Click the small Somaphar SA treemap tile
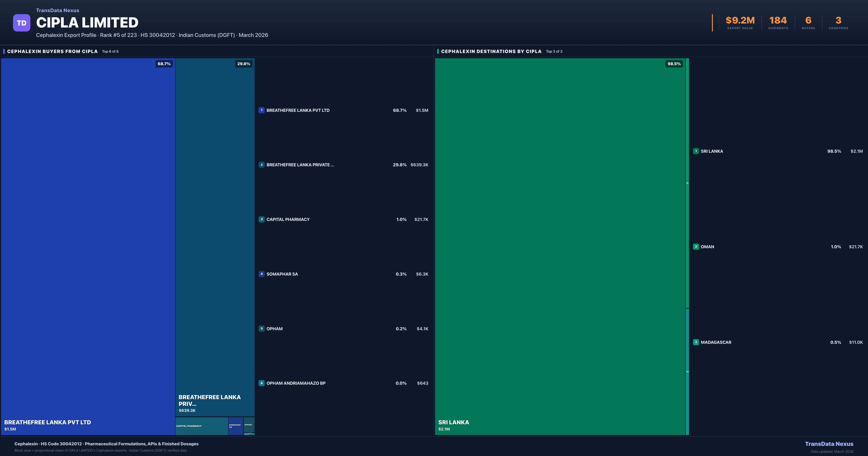868x456 pixels. pyautogui.click(x=235, y=426)
